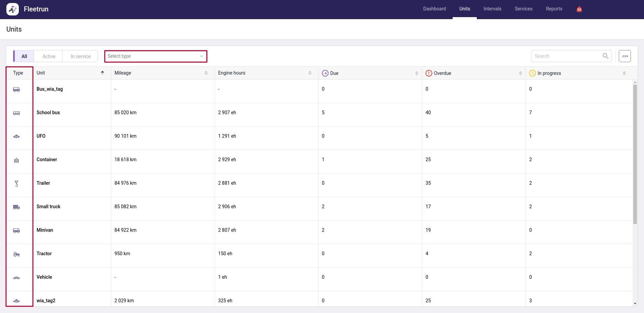This screenshot has width=644, height=313.
Task: Sort the table by Mileage column
Action: [x=206, y=73]
